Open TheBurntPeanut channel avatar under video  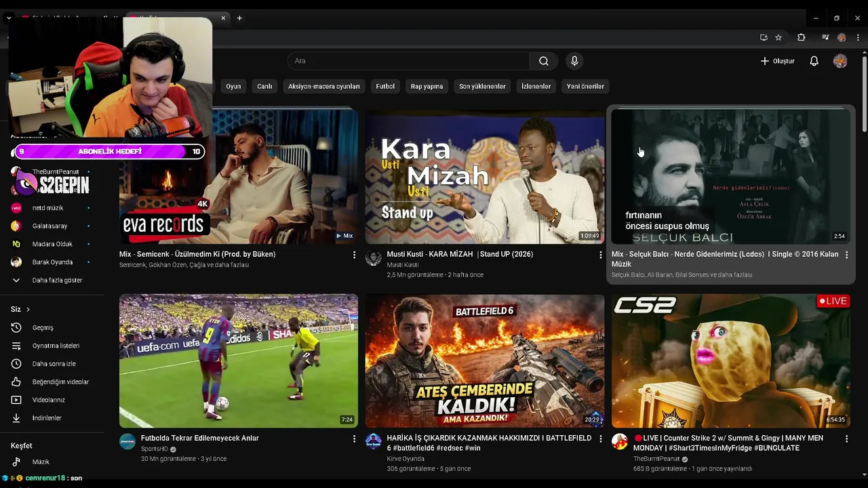620,442
